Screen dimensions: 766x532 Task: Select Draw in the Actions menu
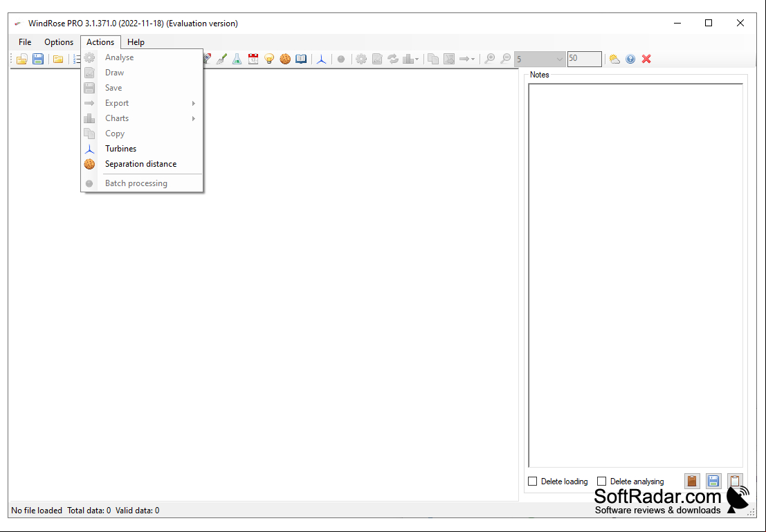click(x=142, y=73)
